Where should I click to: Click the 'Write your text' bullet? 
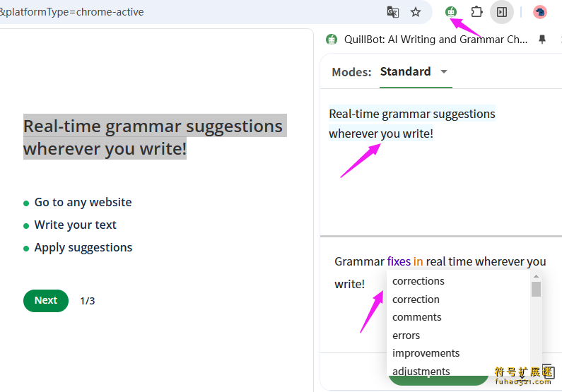tap(75, 225)
